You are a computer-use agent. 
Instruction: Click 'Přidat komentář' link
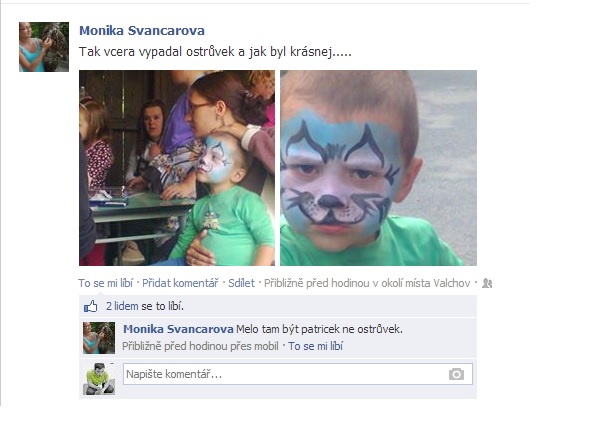(x=180, y=283)
